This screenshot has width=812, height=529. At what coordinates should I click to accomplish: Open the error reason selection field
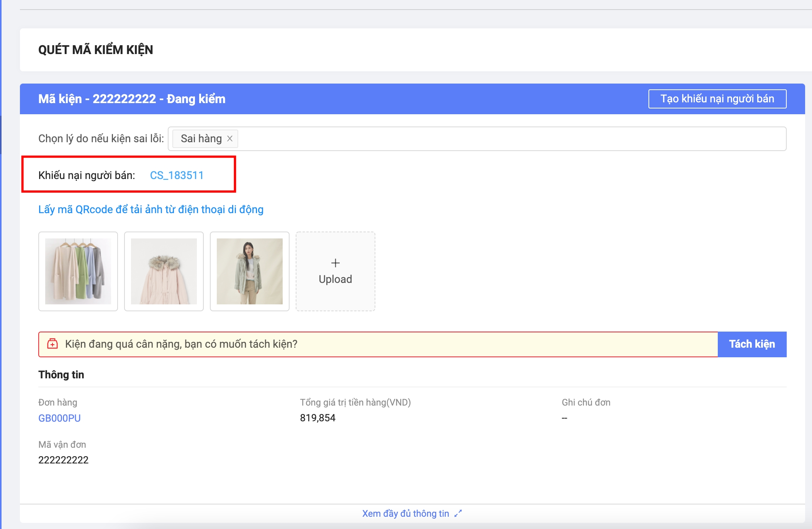pyautogui.click(x=498, y=139)
